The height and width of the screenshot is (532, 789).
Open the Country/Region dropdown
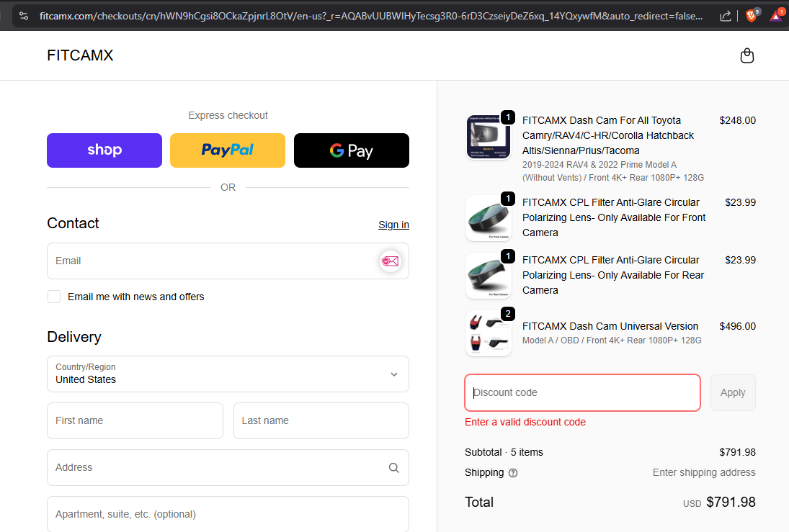228,374
